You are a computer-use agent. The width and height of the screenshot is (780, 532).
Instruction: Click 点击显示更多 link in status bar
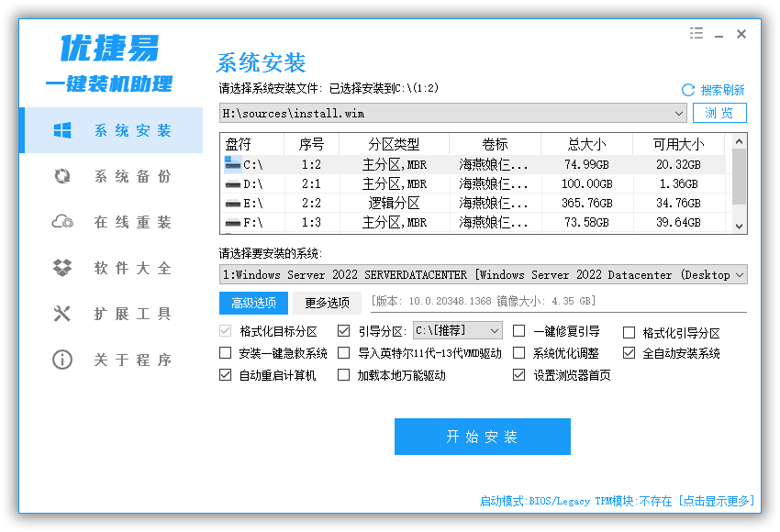point(717,501)
